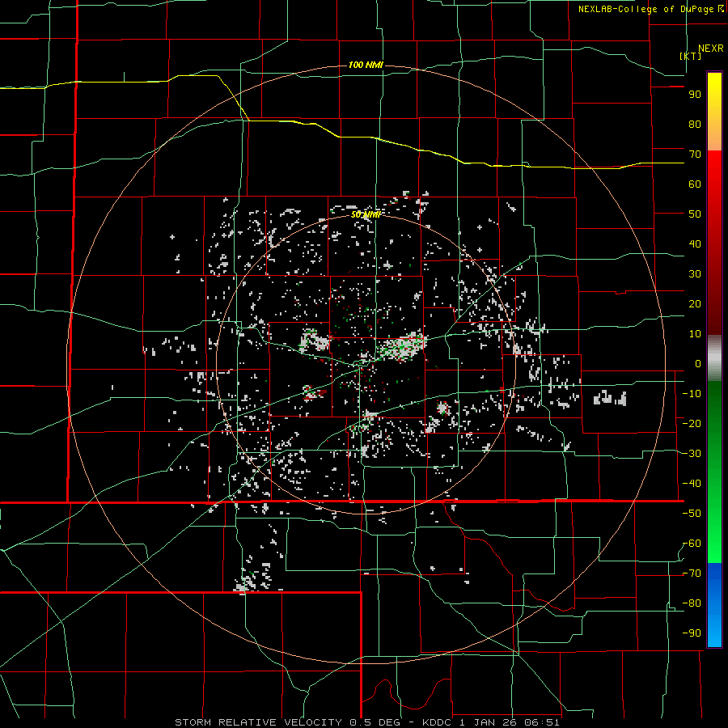Select the 80 value on the velocity scale

(695, 125)
